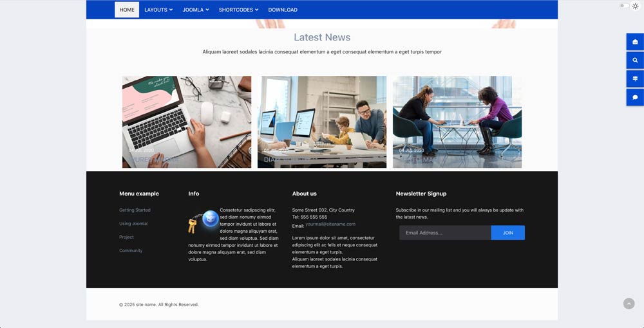Click the Join newsletter button
Image resolution: width=644 pixels, height=328 pixels.
[507, 233]
